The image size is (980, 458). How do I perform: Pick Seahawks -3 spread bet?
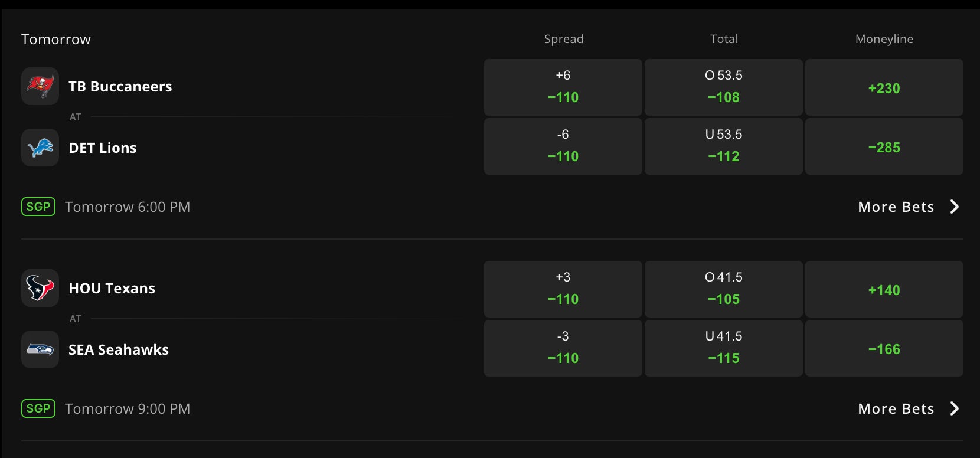point(563,348)
